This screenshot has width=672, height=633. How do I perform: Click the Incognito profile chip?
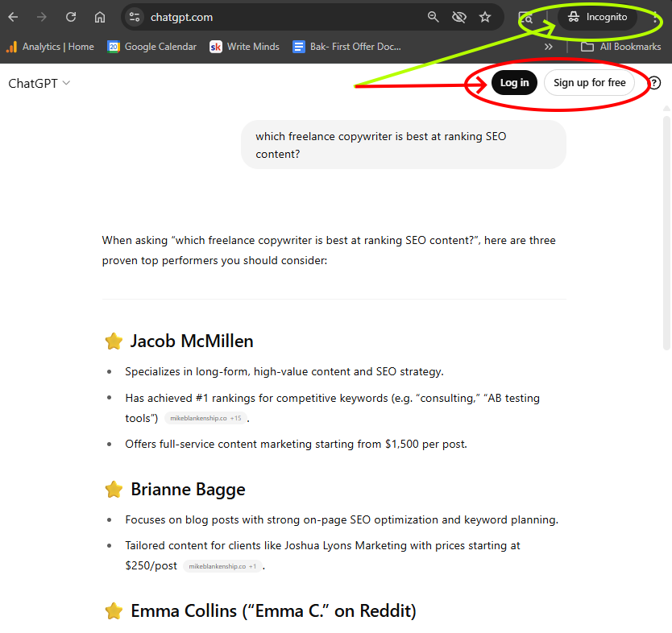(597, 17)
